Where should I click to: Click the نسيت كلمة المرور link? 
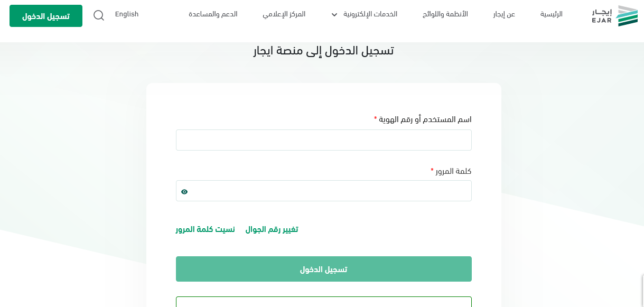point(206,229)
